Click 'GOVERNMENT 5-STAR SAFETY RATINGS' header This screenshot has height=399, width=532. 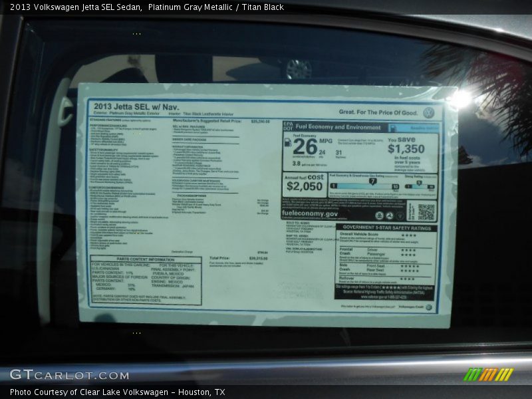[386, 227]
